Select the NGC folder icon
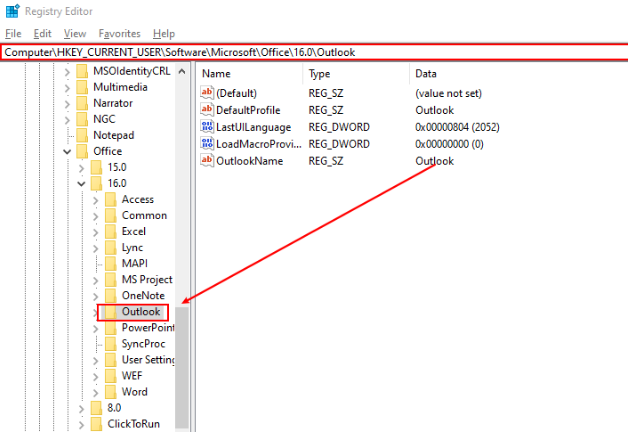Image resolution: width=629 pixels, height=437 pixels. tap(82, 119)
